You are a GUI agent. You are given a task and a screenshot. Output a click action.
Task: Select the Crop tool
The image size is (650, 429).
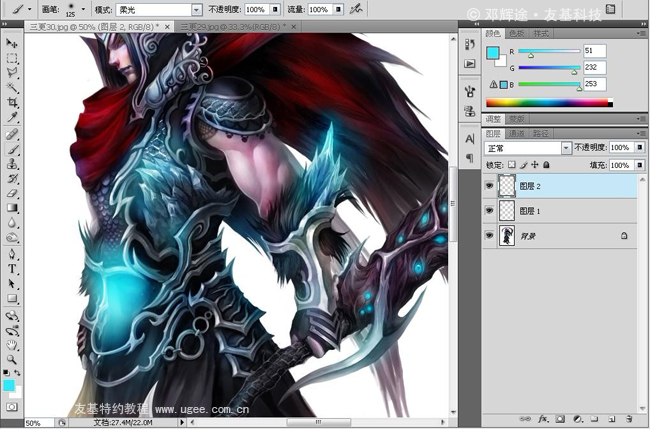click(x=12, y=102)
